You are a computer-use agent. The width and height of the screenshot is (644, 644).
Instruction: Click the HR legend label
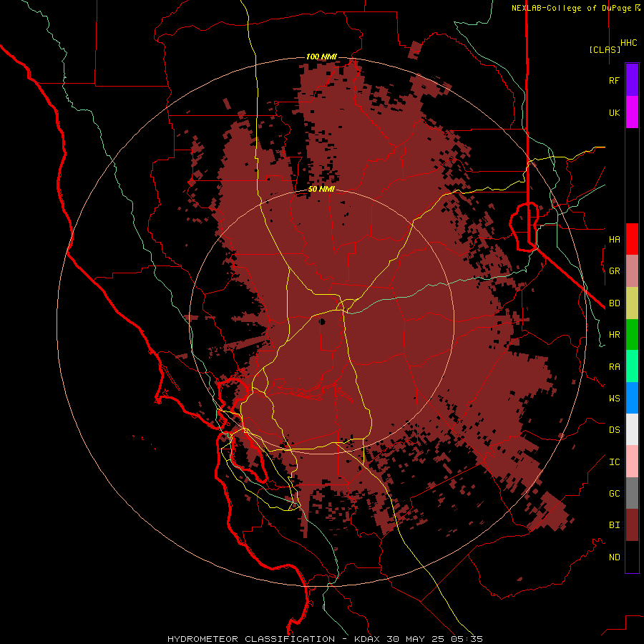(x=614, y=335)
